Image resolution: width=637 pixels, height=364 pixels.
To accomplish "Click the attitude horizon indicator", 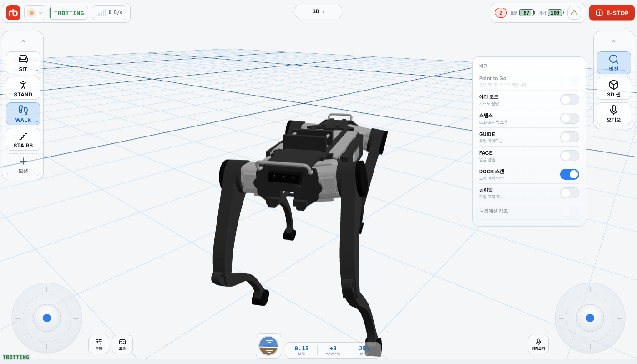I will (x=268, y=346).
